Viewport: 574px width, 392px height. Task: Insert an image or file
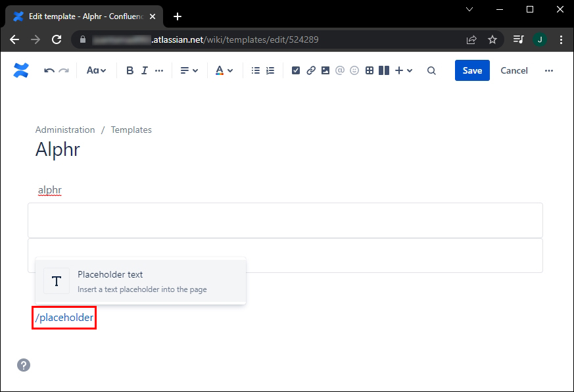pyautogui.click(x=325, y=70)
